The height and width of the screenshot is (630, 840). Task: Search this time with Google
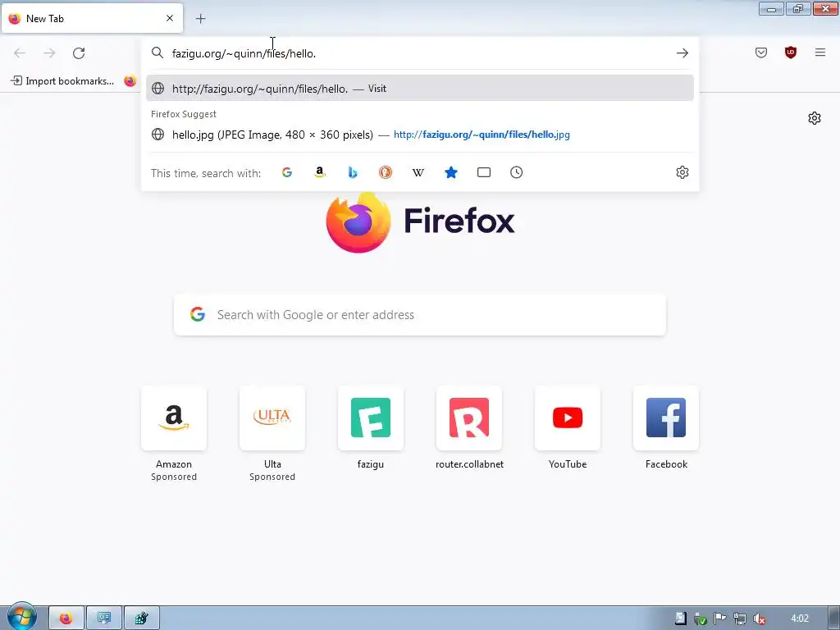pyautogui.click(x=287, y=172)
